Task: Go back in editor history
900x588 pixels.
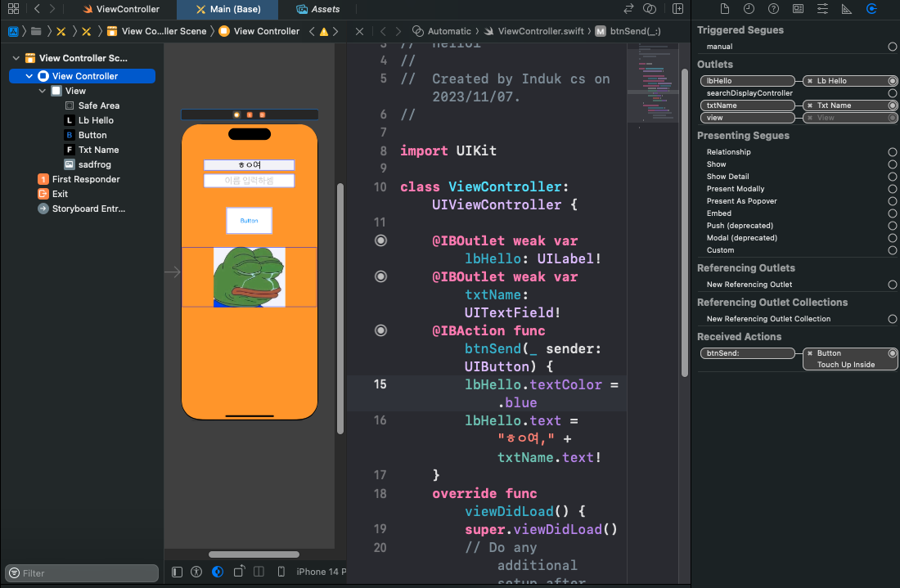Action: [38, 9]
